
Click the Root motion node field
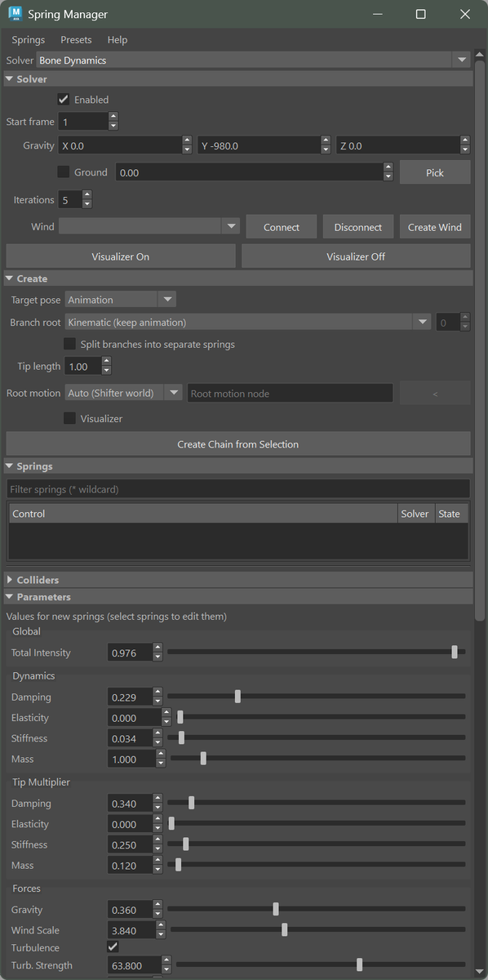pos(291,393)
